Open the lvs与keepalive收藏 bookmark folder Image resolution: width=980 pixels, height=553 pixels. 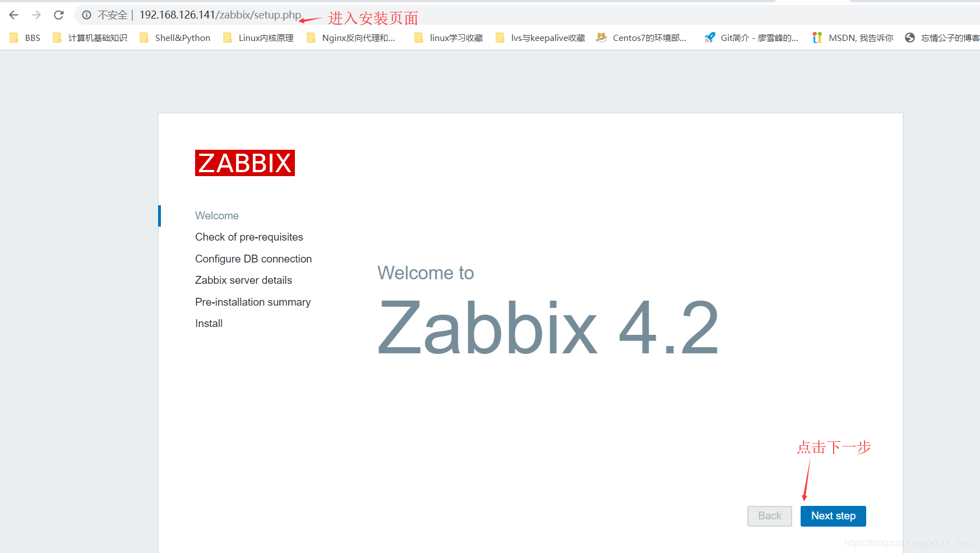540,38
